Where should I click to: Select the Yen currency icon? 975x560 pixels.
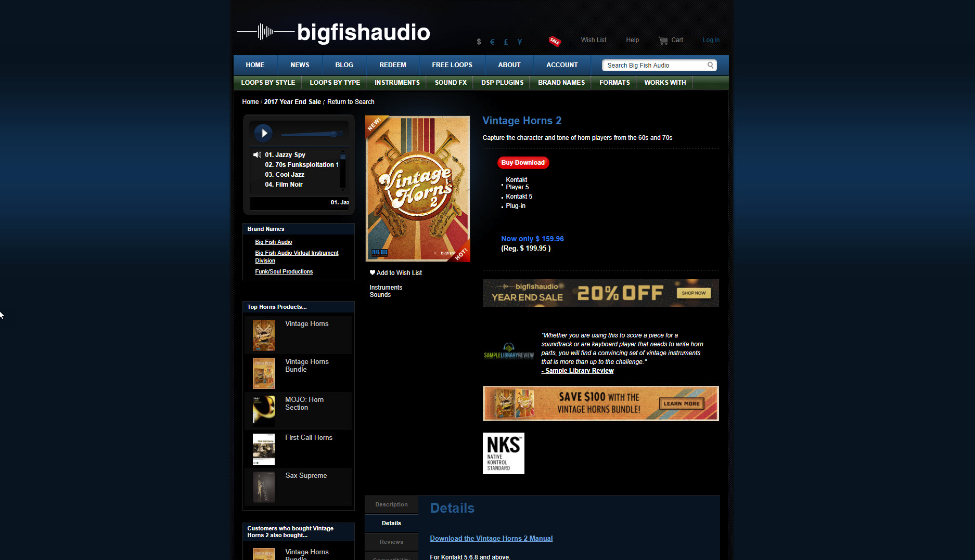(x=519, y=42)
